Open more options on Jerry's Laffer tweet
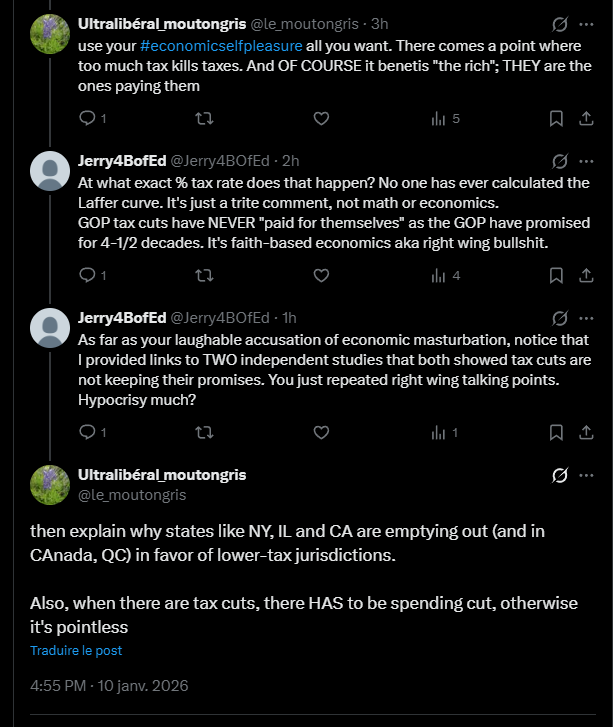The height and width of the screenshot is (727, 613). [588, 160]
